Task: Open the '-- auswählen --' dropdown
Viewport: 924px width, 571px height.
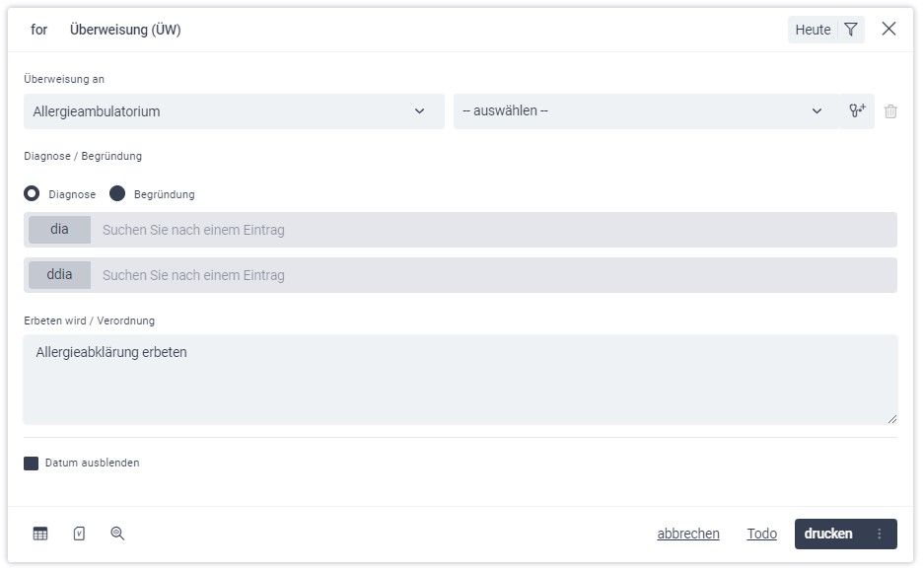Action: (x=643, y=111)
